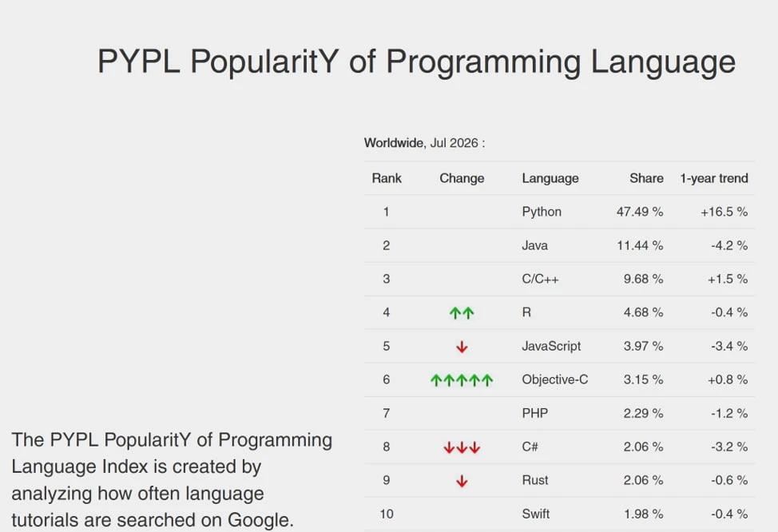This screenshot has width=778, height=532.
Task: Select the C# language cell
Action: (530, 447)
